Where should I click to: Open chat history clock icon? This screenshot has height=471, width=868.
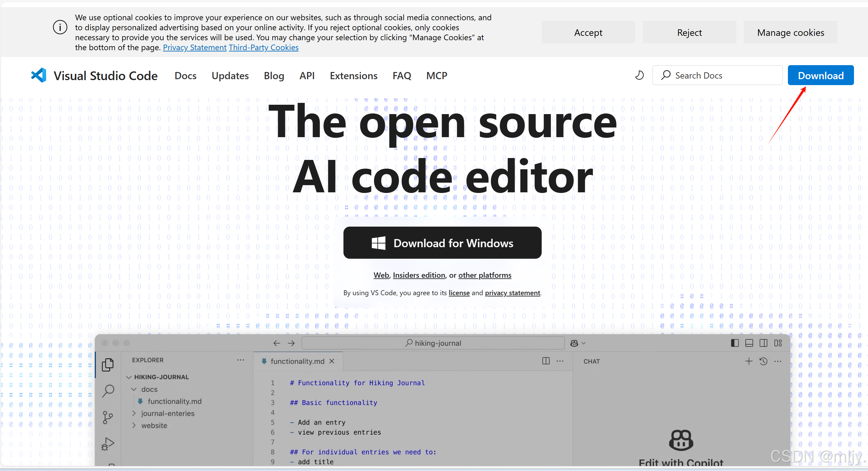[x=763, y=361]
